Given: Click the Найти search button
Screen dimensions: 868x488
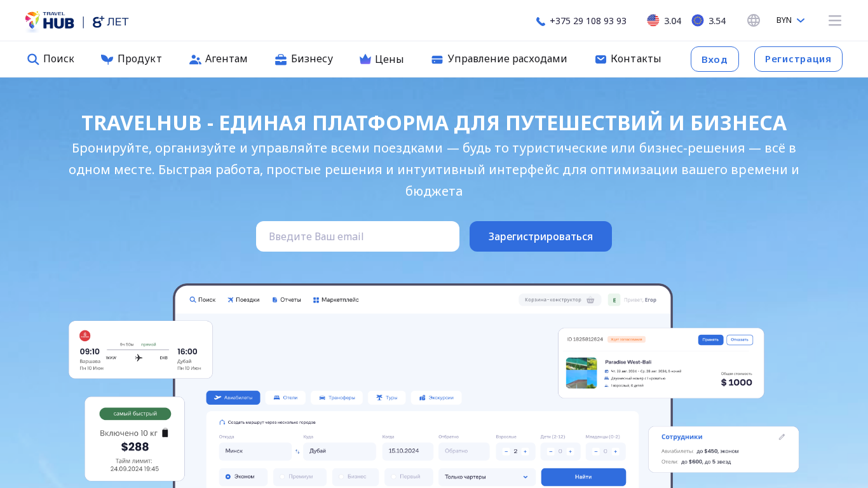Looking at the screenshot, I should coord(583,477).
